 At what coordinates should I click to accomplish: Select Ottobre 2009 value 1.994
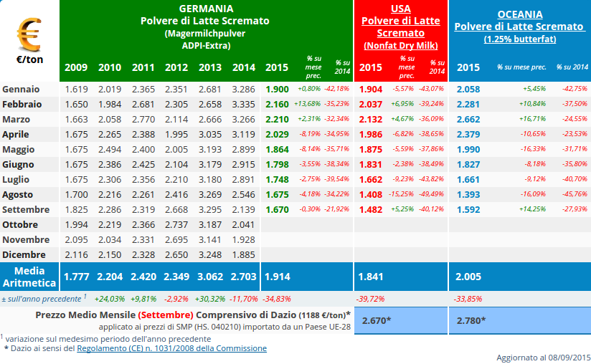coord(76,224)
